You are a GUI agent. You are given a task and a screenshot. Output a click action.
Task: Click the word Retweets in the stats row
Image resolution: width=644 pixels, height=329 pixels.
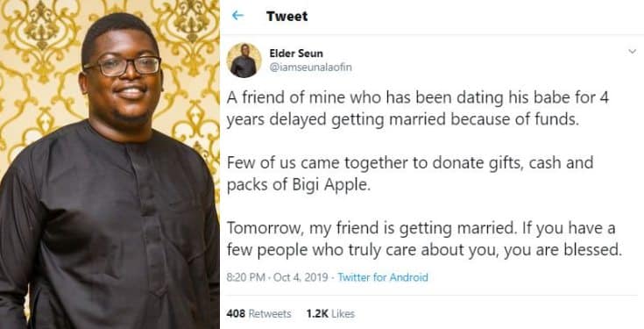coord(270,314)
